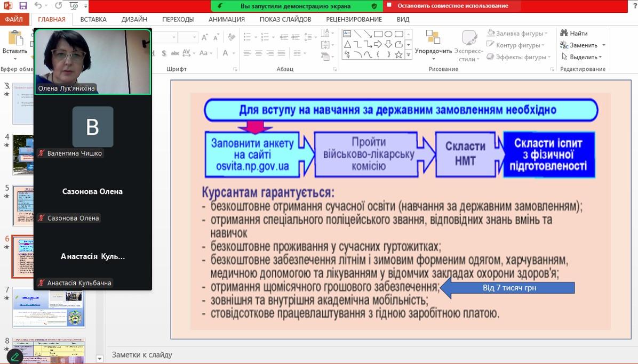Expand the shapes gallery more arrow
This screenshot has height=364, width=638.
click(409, 54)
